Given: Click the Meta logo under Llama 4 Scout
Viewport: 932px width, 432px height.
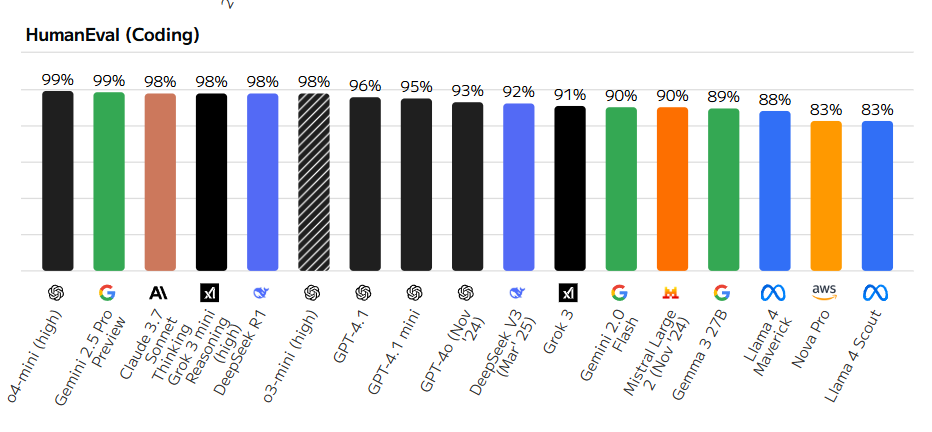Looking at the screenshot, I should pyautogui.click(x=876, y=292).
